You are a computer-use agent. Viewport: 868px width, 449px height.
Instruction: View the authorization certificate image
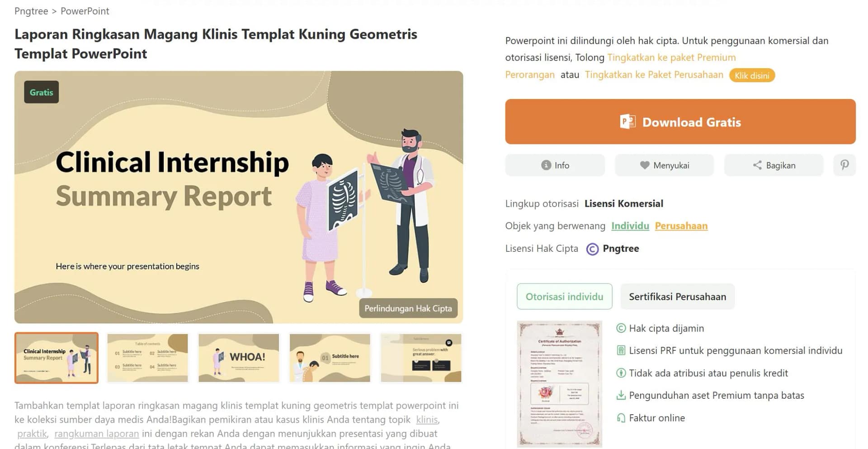(559, 384)
